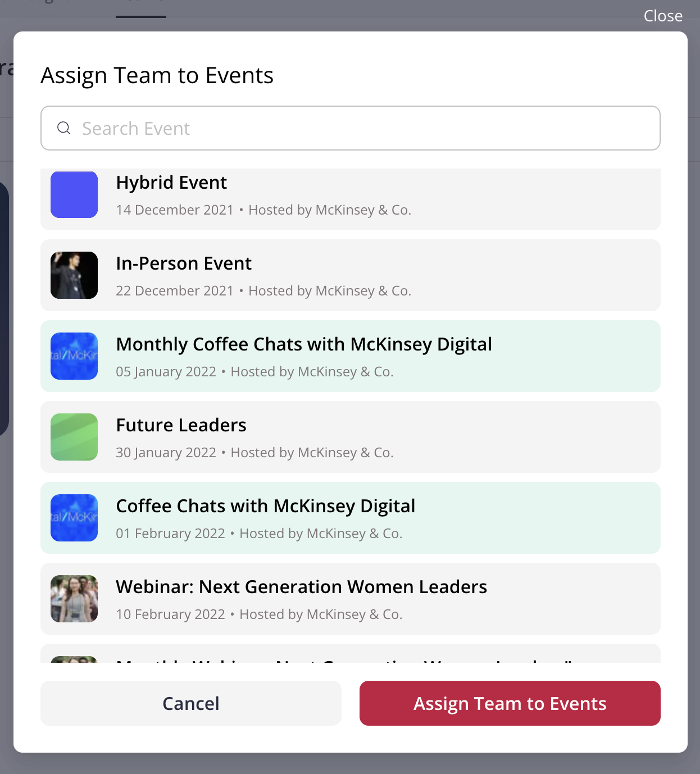Screen dimensions: 700x774
Task: Toggle selection of Future Leaders event
Action: click(x=351, y=437)
